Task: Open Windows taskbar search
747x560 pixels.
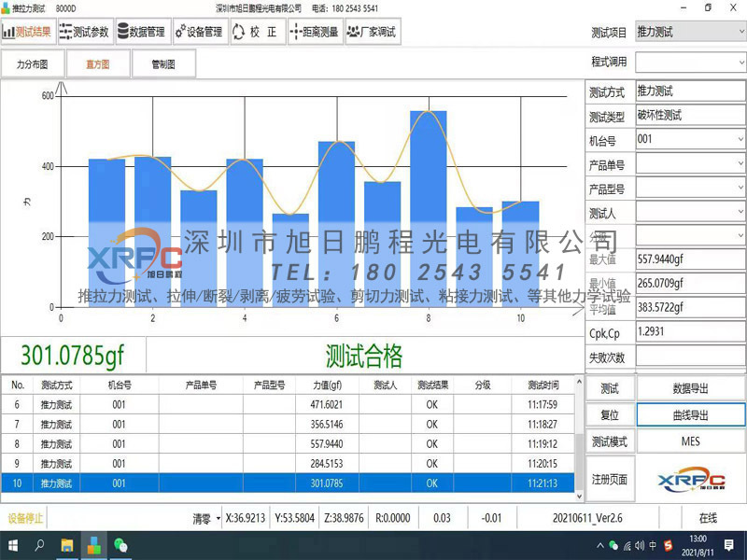Action: click(39, 545)
